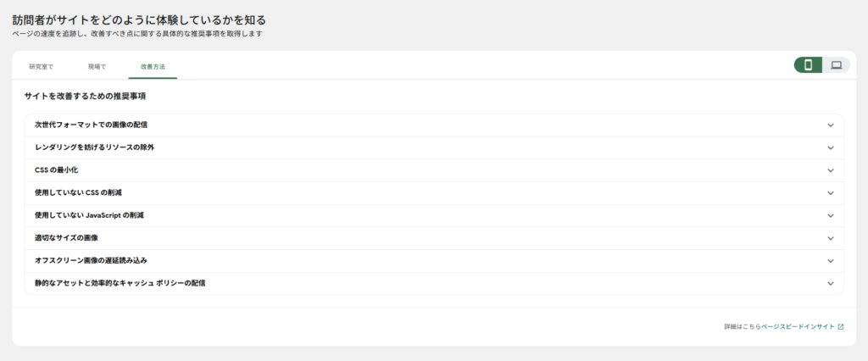Expand chevron for CSS の最小化
Screen dimensions: 868x361
point(831,170)
